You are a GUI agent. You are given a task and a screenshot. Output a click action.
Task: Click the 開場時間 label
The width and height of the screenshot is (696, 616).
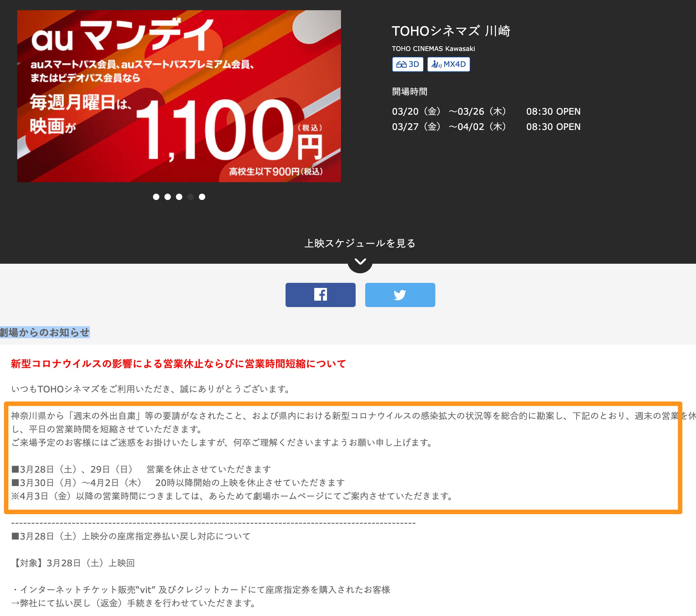point(409,91)
